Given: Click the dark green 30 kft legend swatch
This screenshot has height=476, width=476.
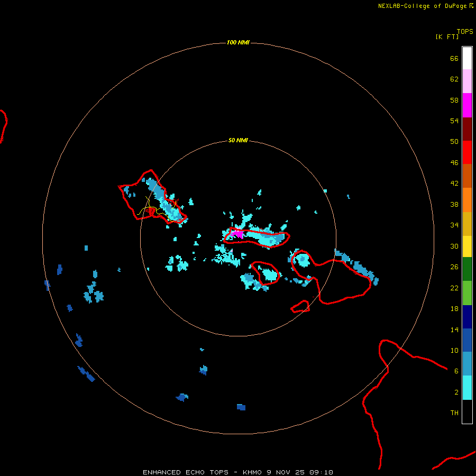Looking at the screenshot, I should (467, 269).
